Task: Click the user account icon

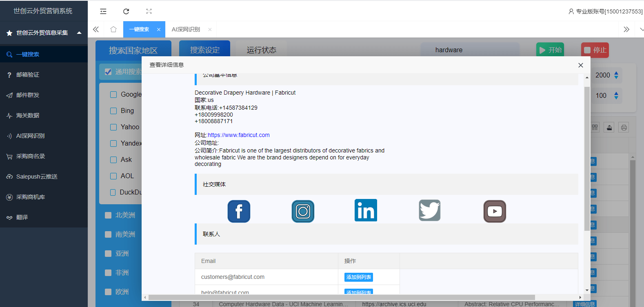Action: (571, 11)
